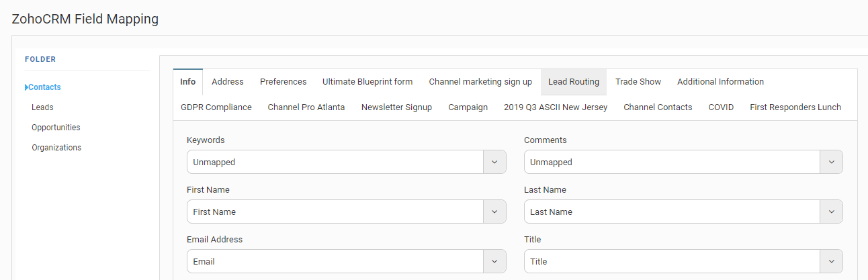This screenshot has height=280, width=868.
Task: Open the Organizations folder
Action: coord(56,148)
